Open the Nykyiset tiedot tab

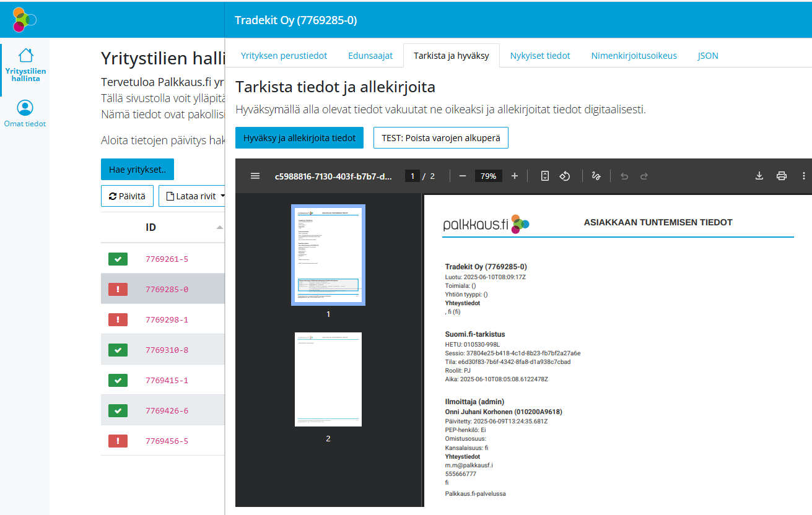pos(540,55)
